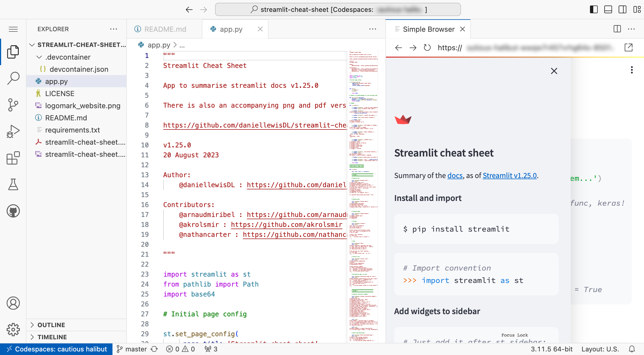
Task: Click the Simple Browser URL field
Action: [527, 48]
